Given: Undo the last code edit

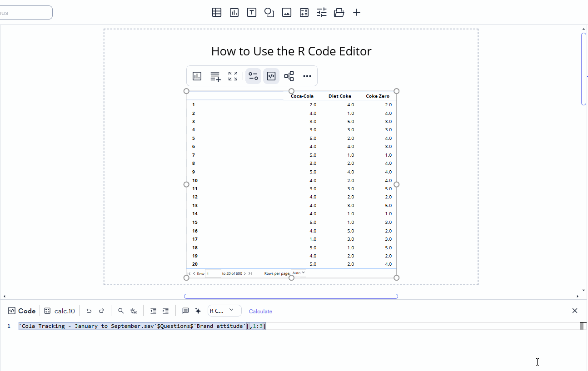Looking at the screenshot, I should tap(89, 311).
